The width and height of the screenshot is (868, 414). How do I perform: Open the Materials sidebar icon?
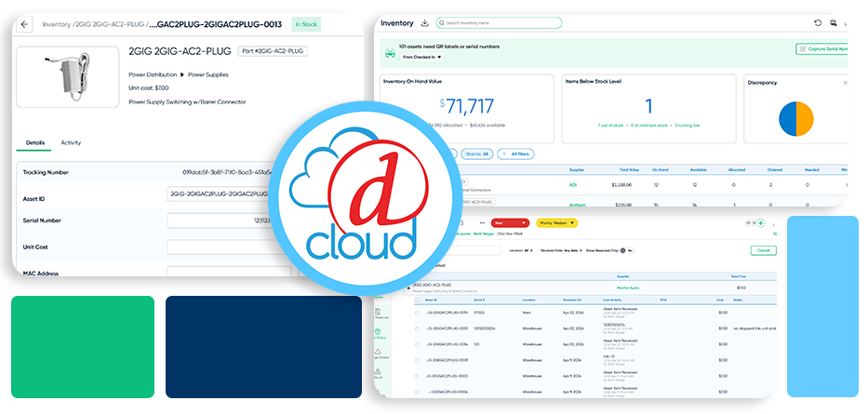pyautogui.click(x=378, y=313)
